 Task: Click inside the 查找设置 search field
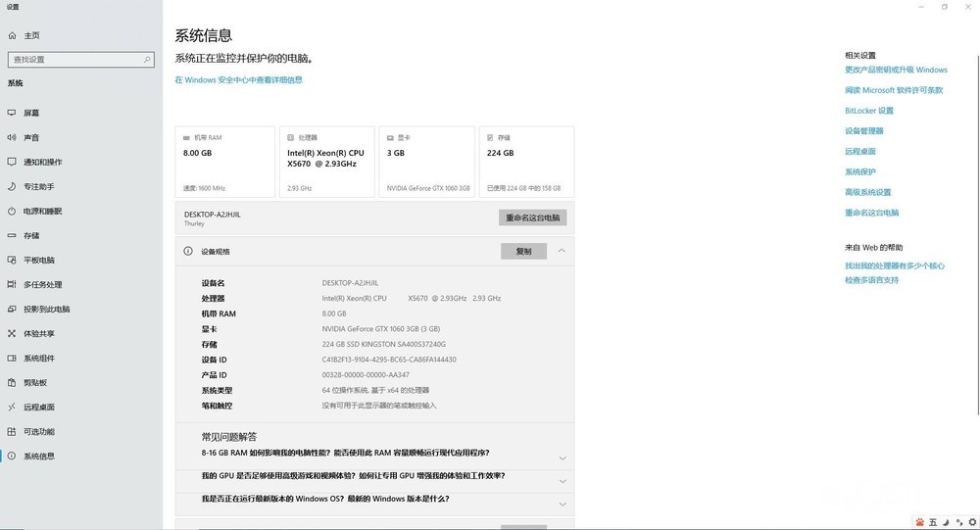tap(73, 60)
